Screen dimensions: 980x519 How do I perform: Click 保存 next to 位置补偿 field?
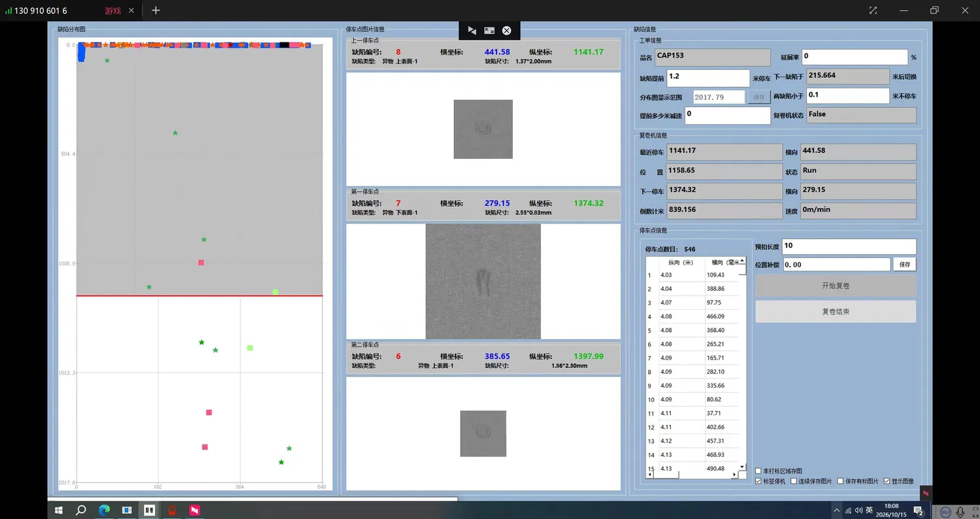tap(905, 265)
